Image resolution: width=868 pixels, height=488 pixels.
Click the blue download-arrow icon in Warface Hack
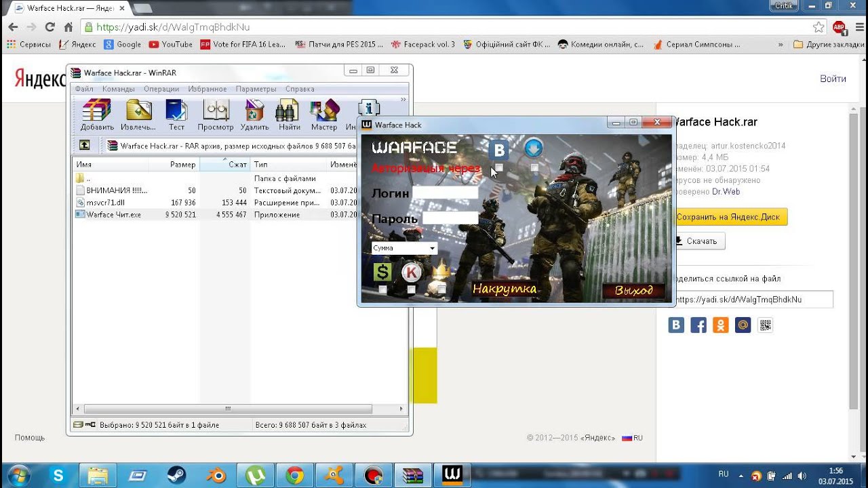click(534, 147)
